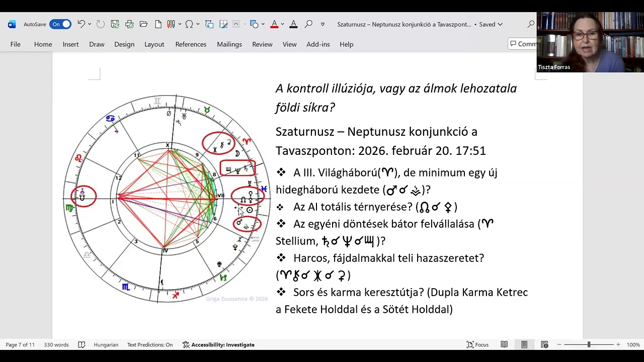The height and width of the screenshot is (362, 644).
Task: Click the Save icon in toolbar
Action: [115, 24]
